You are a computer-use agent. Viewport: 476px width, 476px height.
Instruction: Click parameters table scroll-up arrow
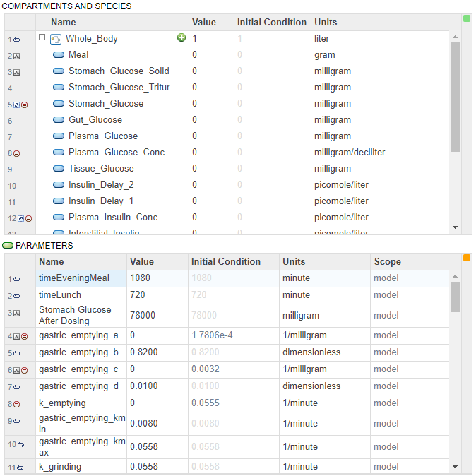(455, 276)
